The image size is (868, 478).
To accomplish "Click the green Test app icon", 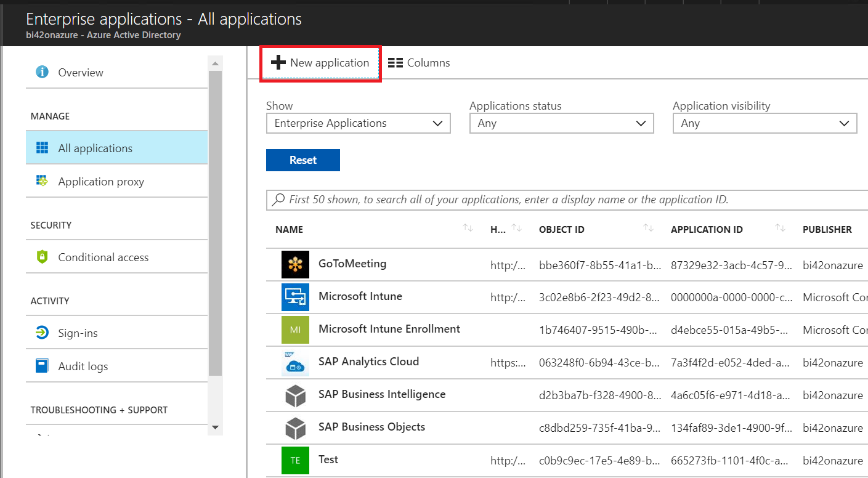I will coord(295,460).
